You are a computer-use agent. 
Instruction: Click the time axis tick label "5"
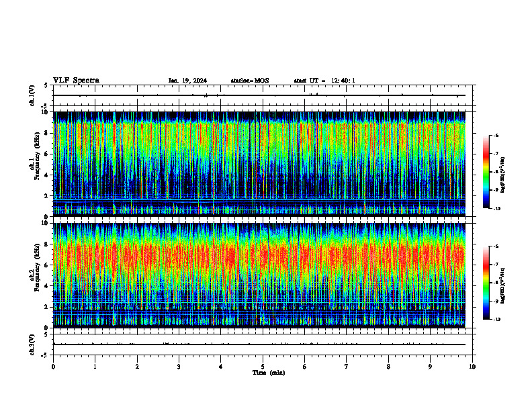[x=263, y=367]
